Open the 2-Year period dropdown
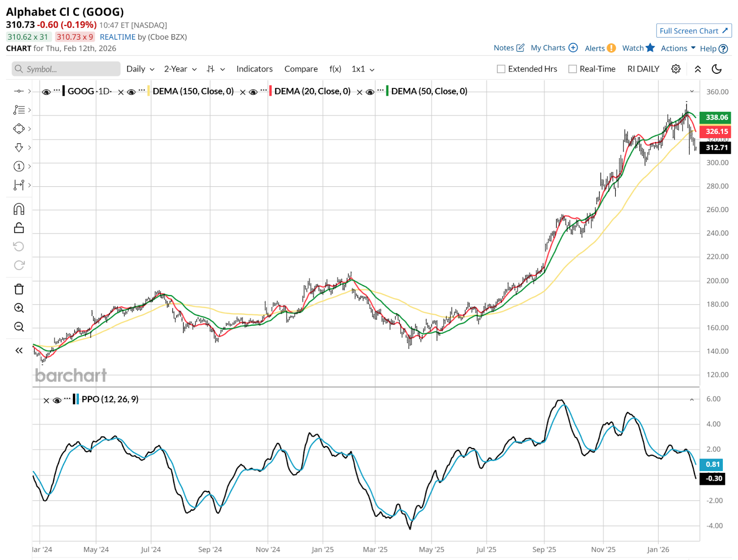Screen dimensions: 738x560 [x=180, y=69]
